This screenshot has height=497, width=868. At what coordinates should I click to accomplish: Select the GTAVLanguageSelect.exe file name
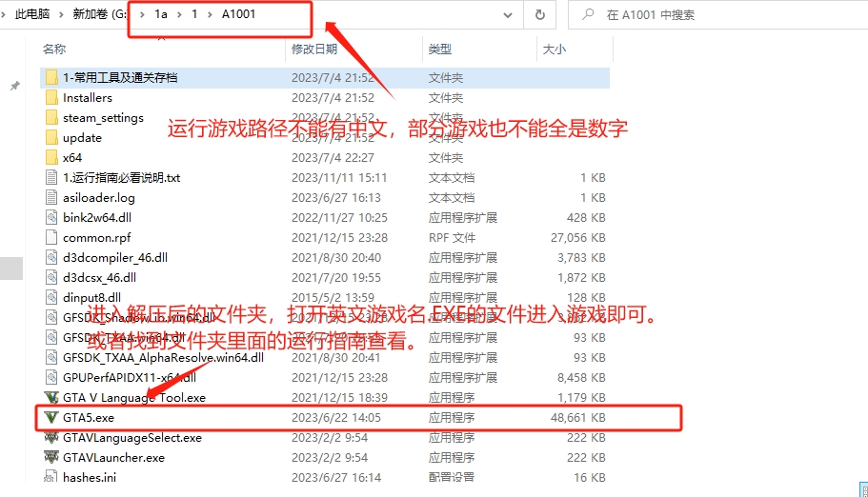click(132, 438)
